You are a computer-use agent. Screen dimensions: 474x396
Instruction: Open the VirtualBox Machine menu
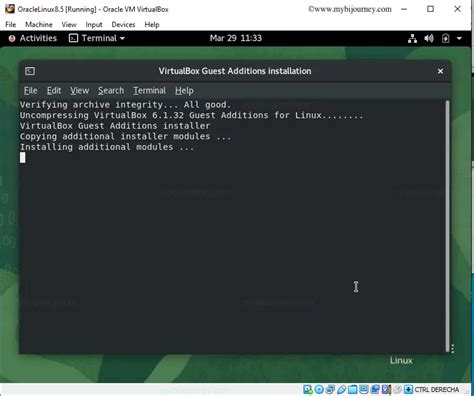coord(39,25)
